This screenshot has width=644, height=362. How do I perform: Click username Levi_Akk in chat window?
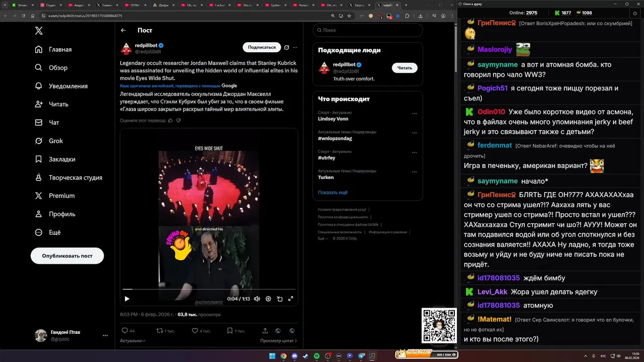pos(493,292)
